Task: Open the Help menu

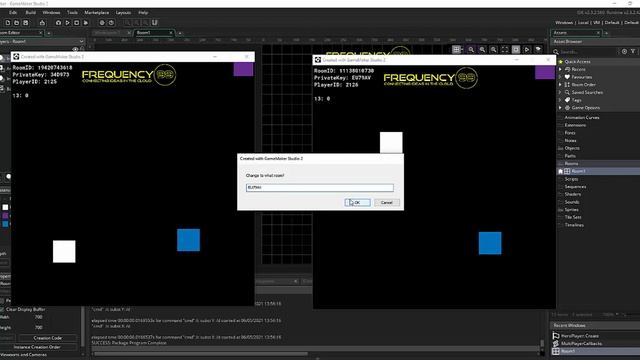Action: 143,13
